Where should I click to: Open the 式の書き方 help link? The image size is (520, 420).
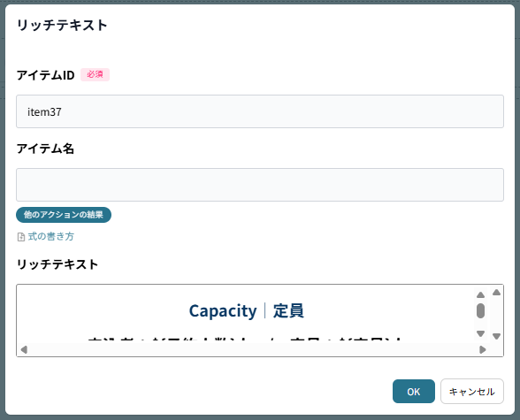click(50, 237)
